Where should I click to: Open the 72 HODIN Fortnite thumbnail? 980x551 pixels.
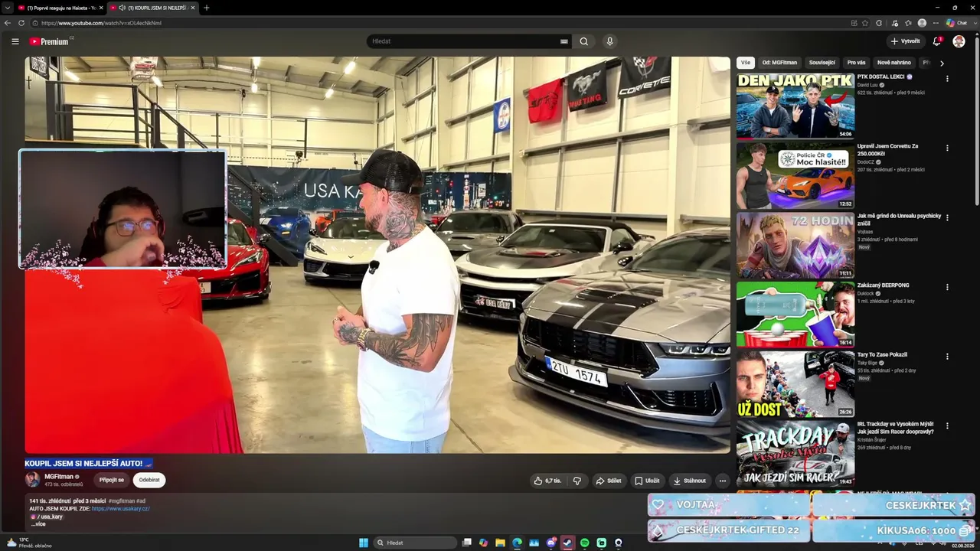click(795, 245)
